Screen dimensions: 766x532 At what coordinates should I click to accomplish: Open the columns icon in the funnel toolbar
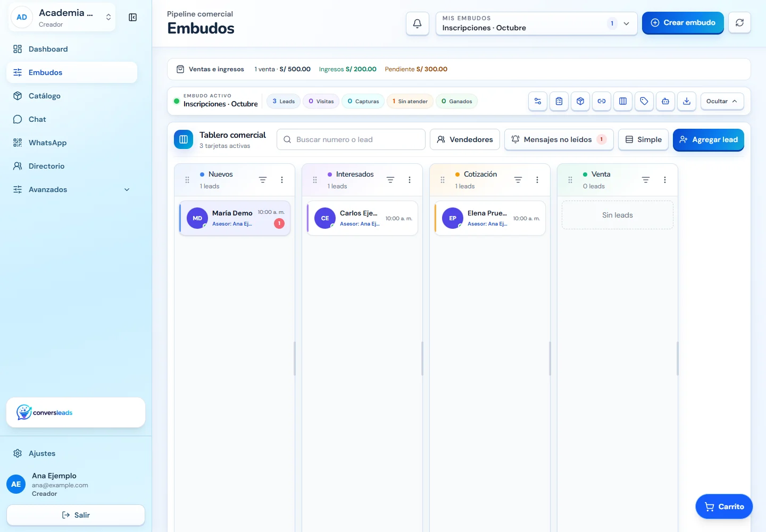(x=623, y=101)
